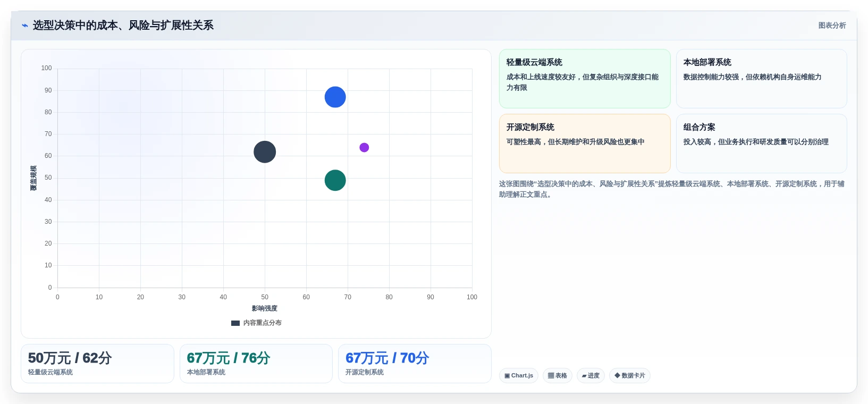Click the Chart.js tag's icon
The height and width of the screenshot is (404, 868).
pyautogui.click(x=507, y=376)
